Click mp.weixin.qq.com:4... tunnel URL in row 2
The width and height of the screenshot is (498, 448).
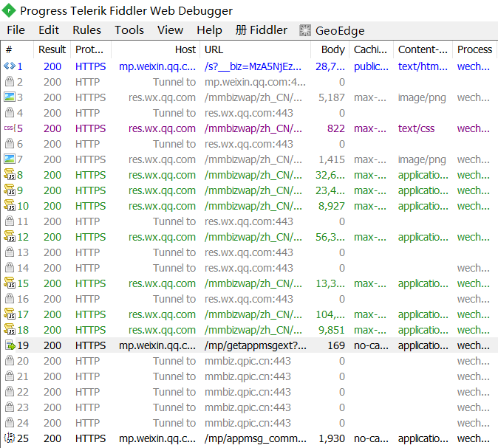coord(255,82)
